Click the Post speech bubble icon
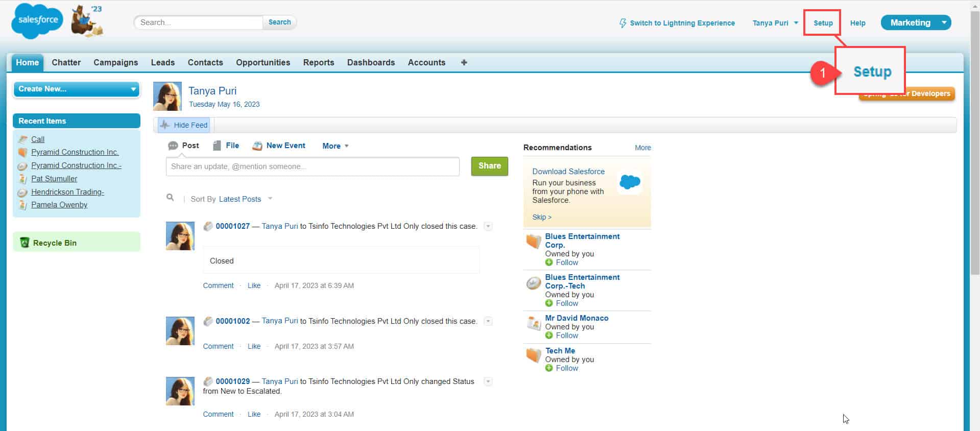This screenshot has width=980, height=431. tap(173, 146)
